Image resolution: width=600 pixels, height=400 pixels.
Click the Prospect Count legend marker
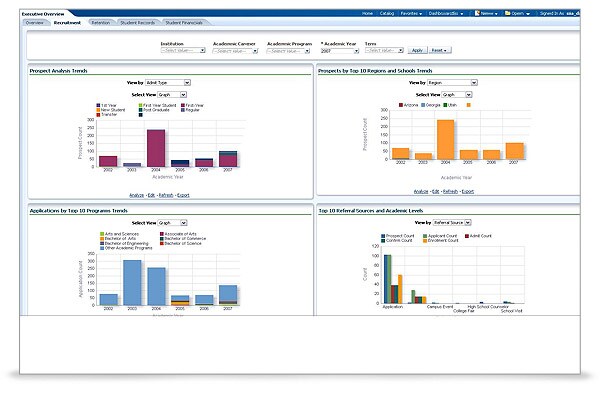click(383, 236)
